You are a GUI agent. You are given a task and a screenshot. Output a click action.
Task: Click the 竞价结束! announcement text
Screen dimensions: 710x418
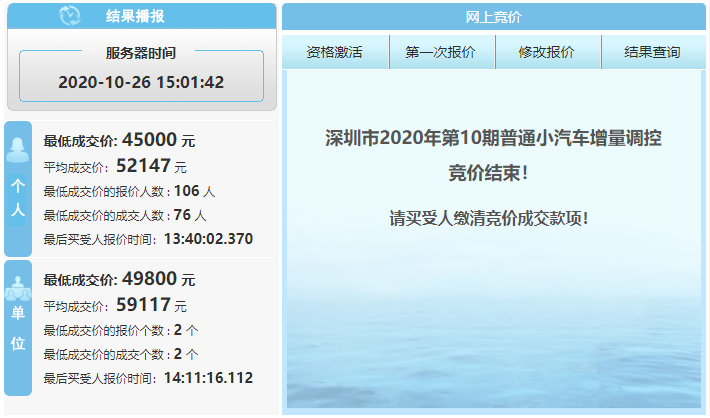[488, 173]
